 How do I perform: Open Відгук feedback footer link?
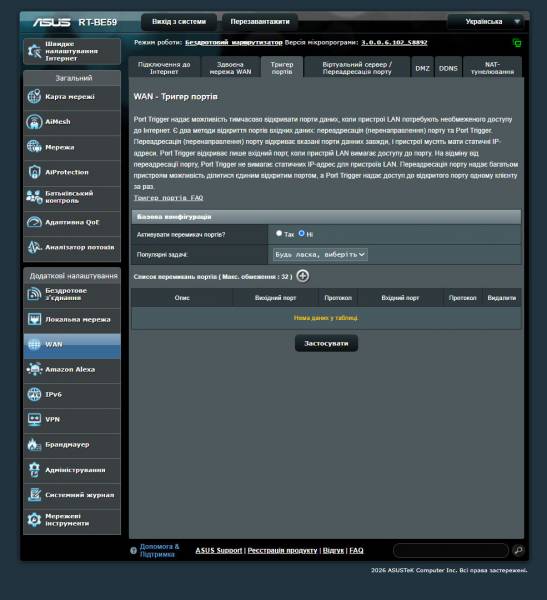tap(333, 550)
